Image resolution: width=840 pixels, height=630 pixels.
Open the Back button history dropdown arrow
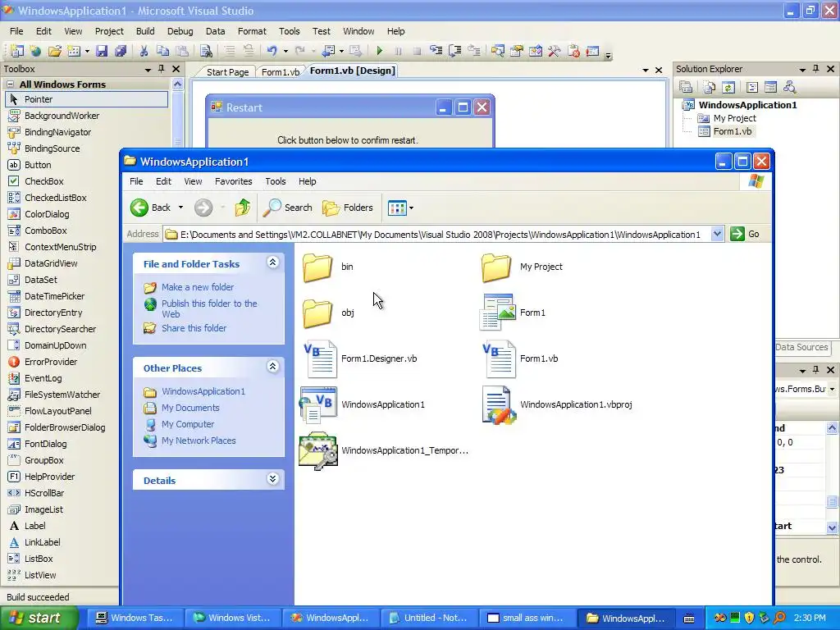click(180, 208)
